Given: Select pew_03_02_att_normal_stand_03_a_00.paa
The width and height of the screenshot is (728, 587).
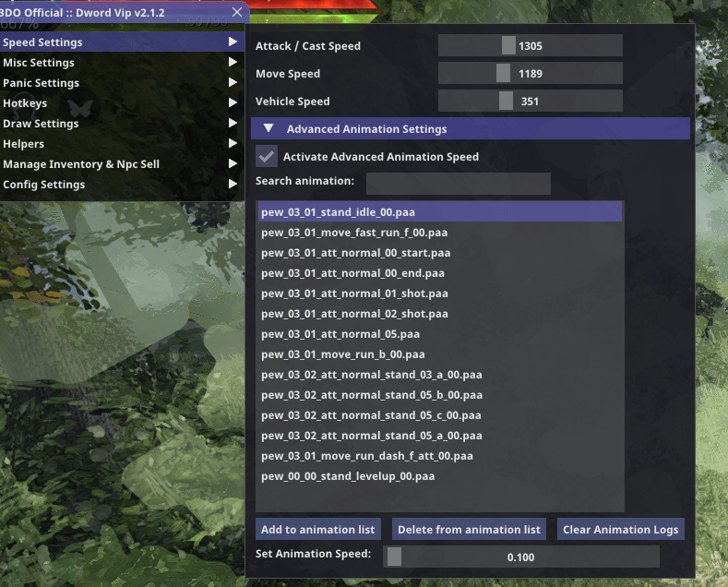Looking at the screenshot, I should point(440,375).
